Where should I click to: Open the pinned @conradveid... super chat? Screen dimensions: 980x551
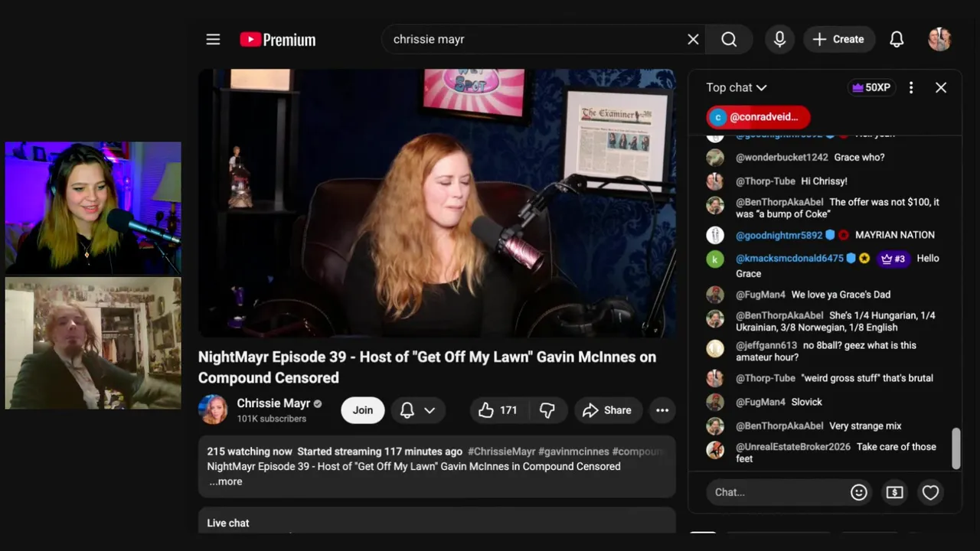pos(758,117)
